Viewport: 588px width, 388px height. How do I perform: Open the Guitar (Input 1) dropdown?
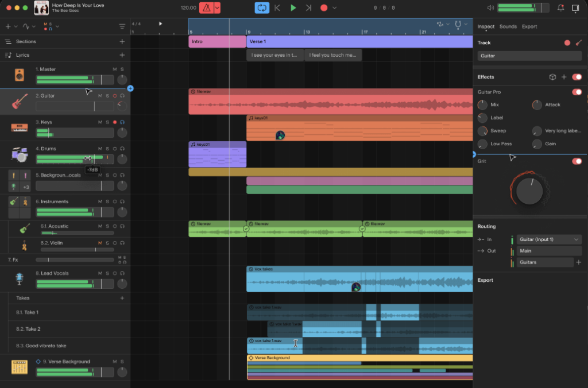(549, 239)
